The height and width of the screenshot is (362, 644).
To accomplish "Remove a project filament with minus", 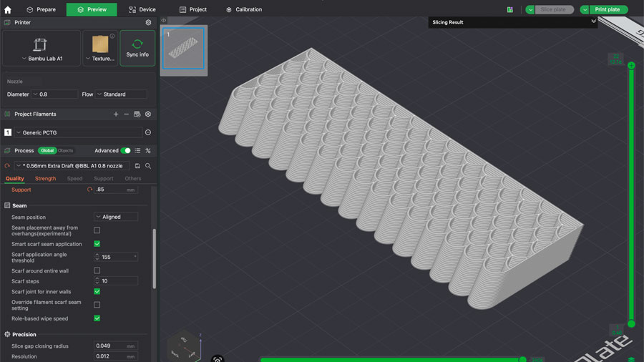I will pos(127,114).
